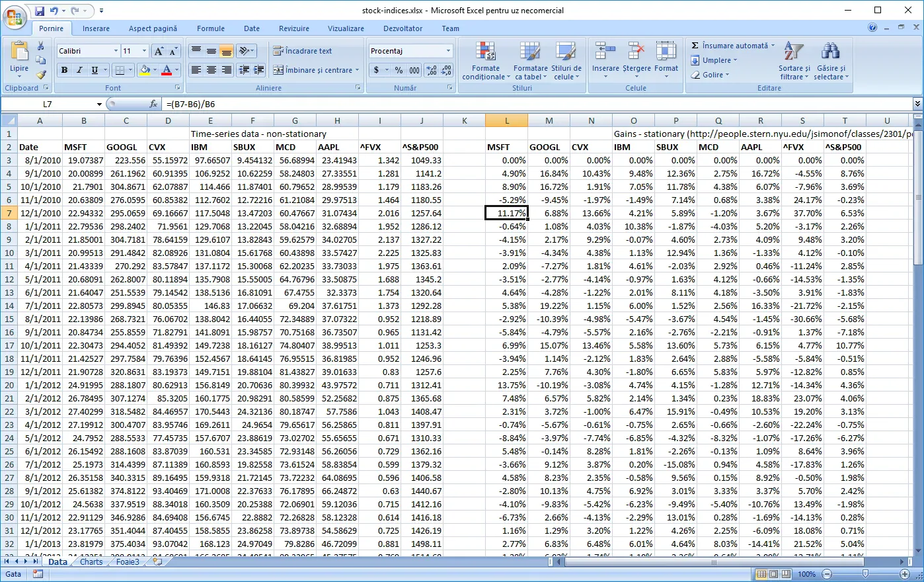Click the Îmbinare și centrare button
Image resolution: width=924 pixels, height=582 pixels.
(316, 70)
